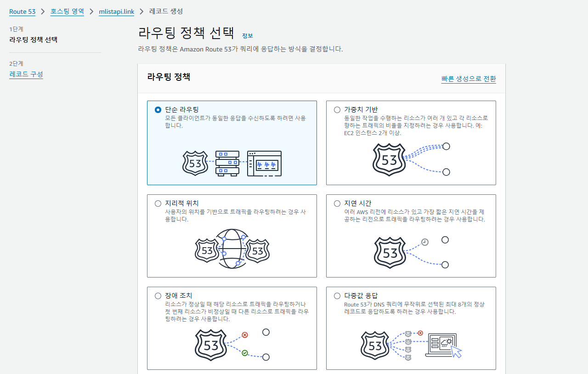Viewport: 588px width, 374px height.
Task: Click the green checkmark in failover illustration
Action: point(245,353)
